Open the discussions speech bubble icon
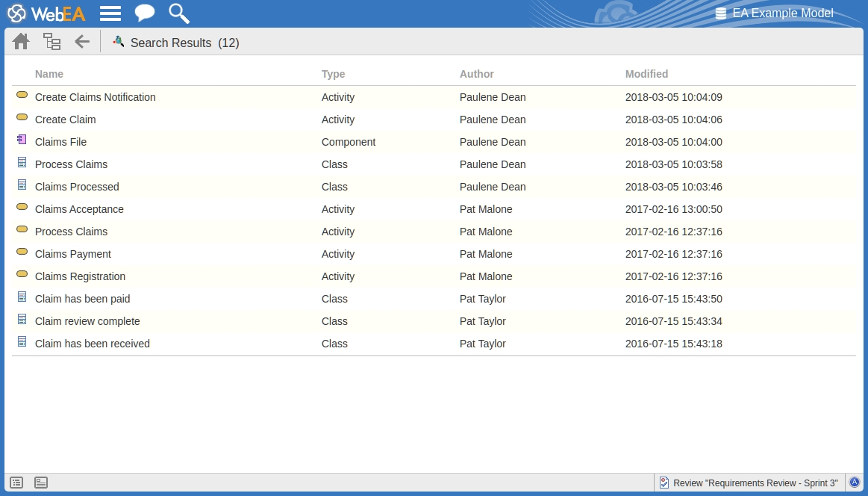Viewport: 868px width, 496px height. (x=145, y=13)
